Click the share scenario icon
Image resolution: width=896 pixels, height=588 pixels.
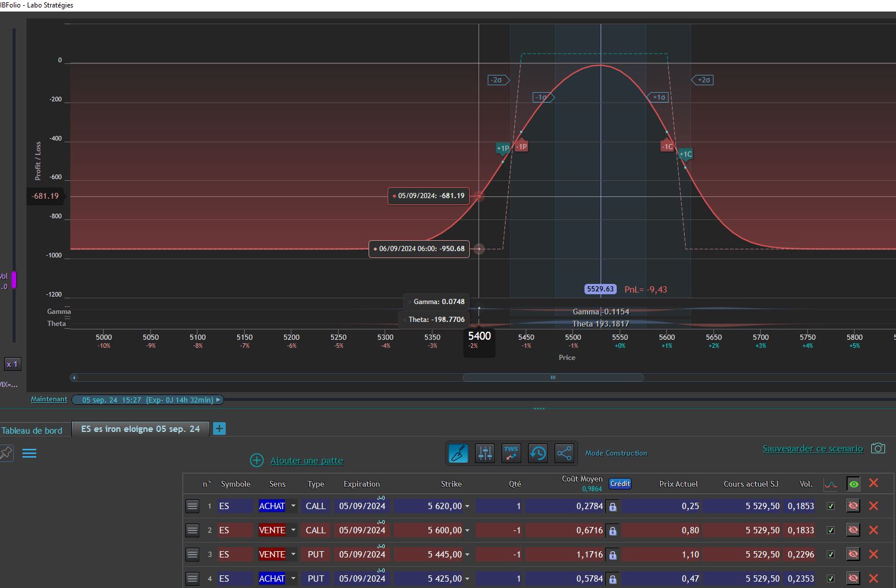pyautogui.click(x=564, y=453)
